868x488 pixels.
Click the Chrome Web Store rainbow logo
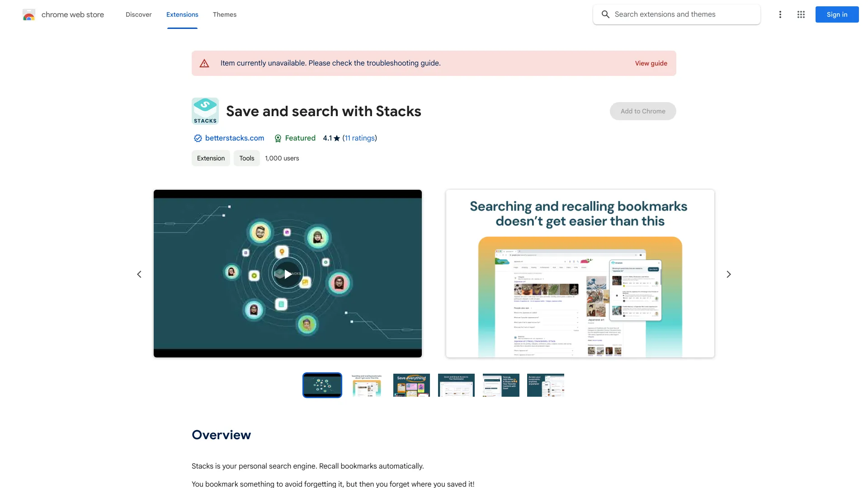pos(28,14)
